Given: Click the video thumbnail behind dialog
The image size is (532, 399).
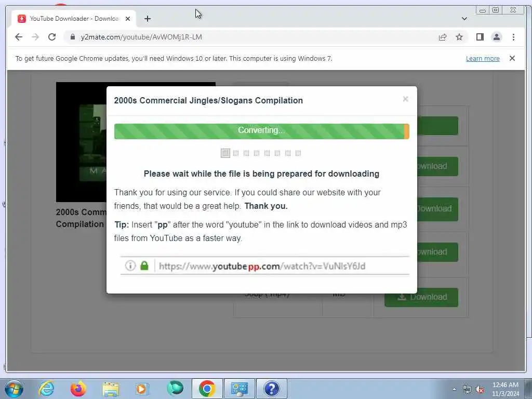Looking at the screenshot, I should [81, 142].
